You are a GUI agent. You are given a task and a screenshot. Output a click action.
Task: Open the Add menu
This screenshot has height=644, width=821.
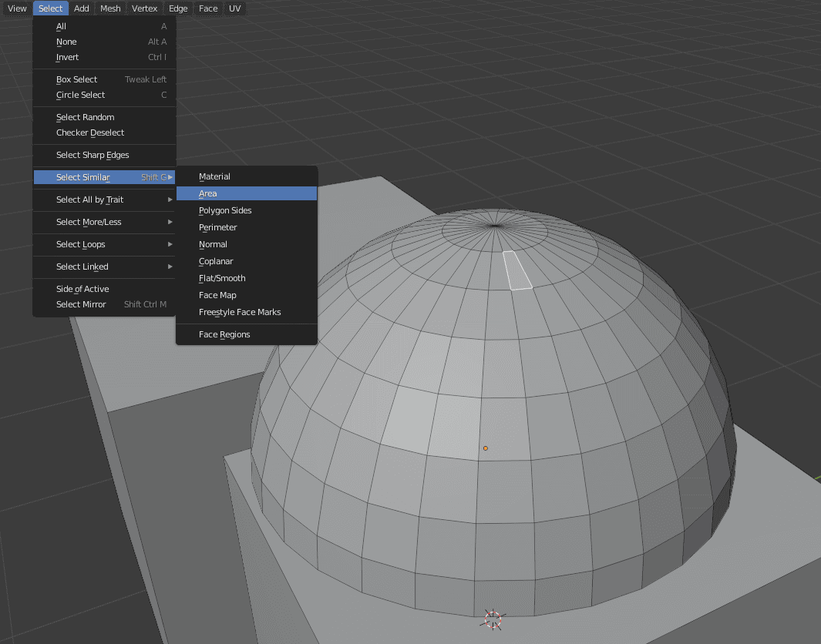[x=81, y=8]
